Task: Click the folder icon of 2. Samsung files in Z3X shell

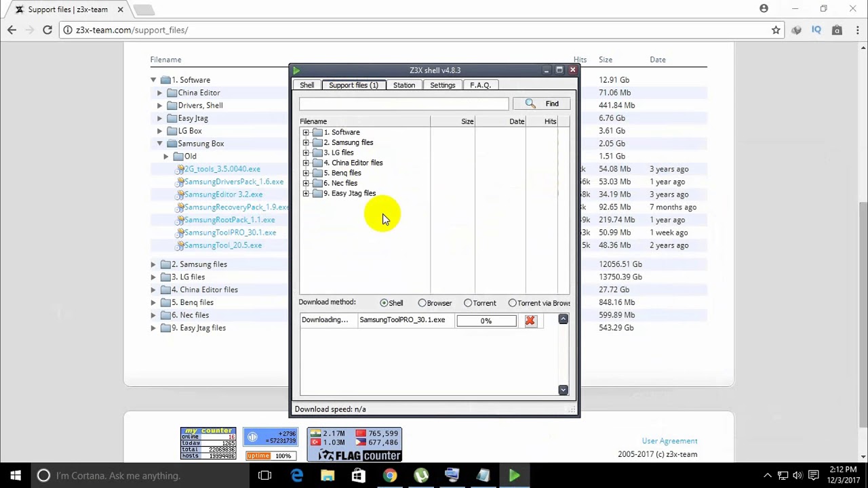Action: tap(317, 142)
